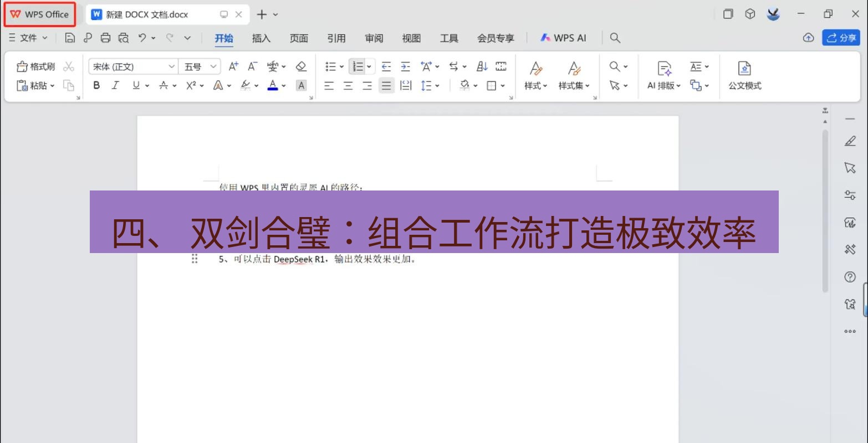
Task: Open Print Preview from quick access bar
Action: 124,38
